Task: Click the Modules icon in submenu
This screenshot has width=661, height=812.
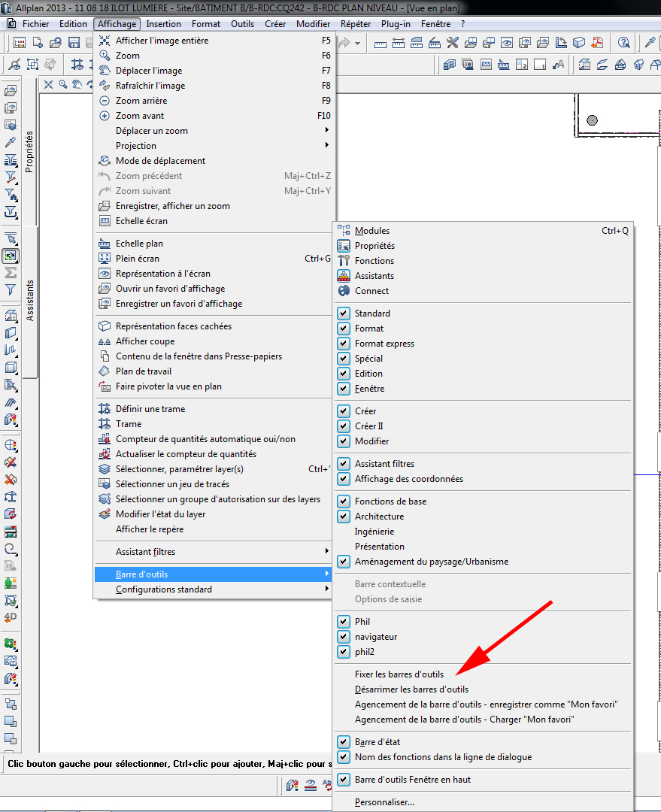Action: [x=344, y=231]
